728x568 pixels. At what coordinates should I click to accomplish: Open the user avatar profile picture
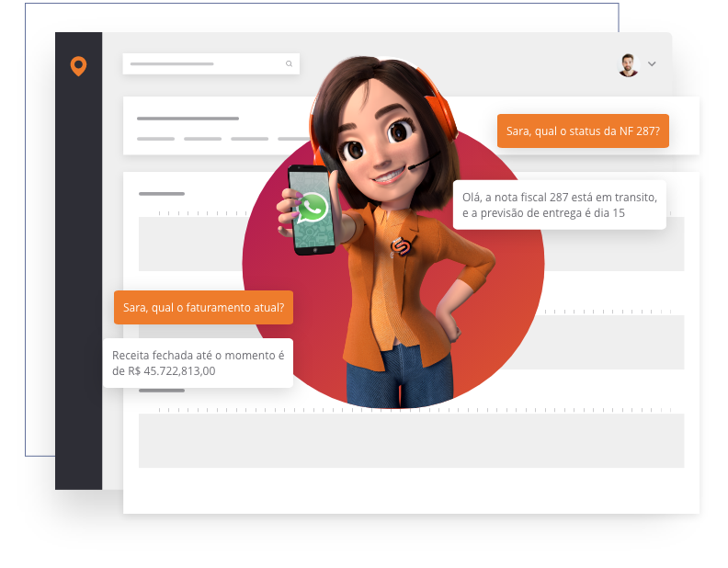tap(628, 65)
